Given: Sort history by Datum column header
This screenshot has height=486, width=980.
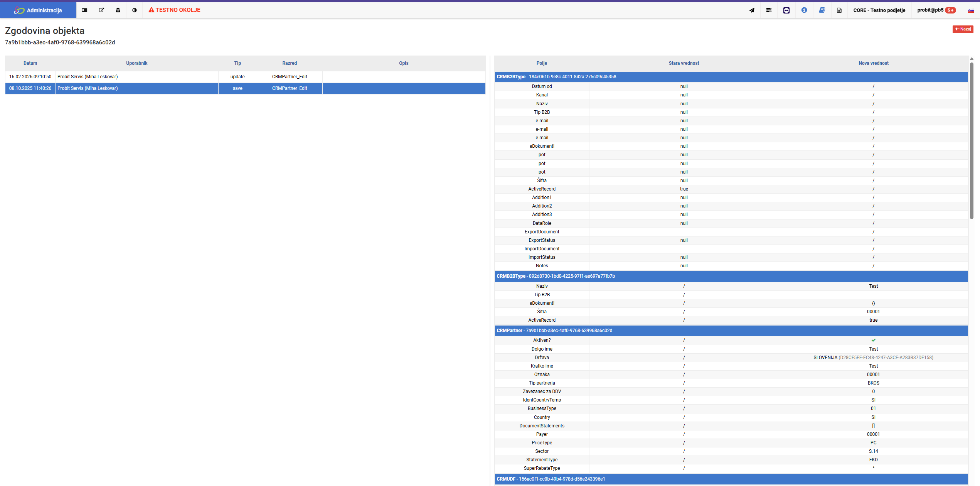Looking at the screenshot, I should click(x=30, y=63).
